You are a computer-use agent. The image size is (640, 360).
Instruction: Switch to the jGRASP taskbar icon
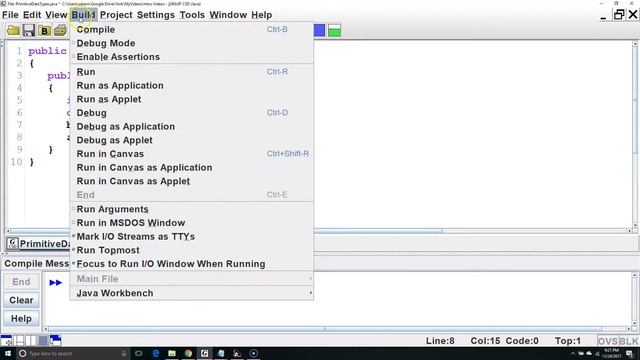click(204, 353)
